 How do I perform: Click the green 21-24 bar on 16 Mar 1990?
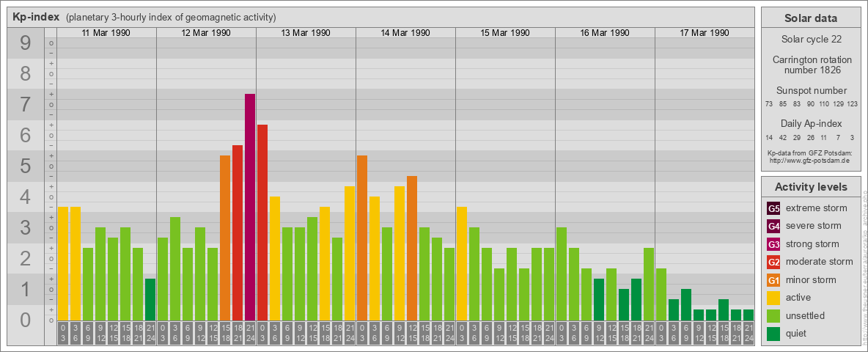(x=648, y=284)
